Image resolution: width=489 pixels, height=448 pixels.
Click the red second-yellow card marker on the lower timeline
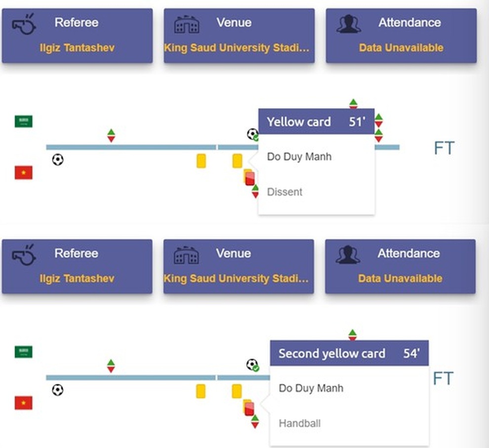(x=249, y=409)
